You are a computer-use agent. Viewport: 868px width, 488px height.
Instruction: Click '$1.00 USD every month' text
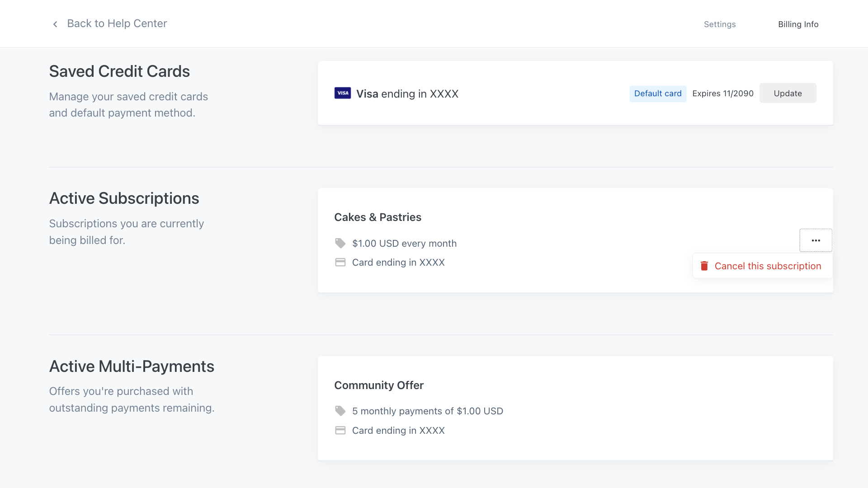click(x=404, y=244)
